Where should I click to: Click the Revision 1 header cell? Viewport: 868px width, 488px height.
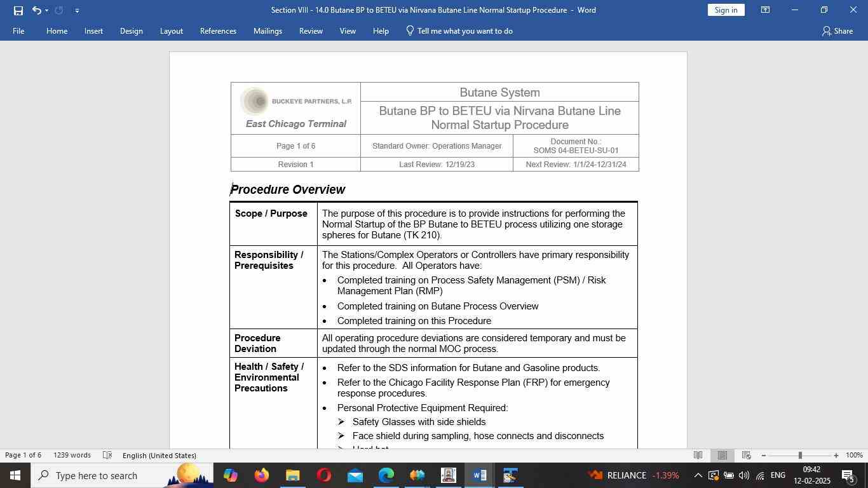tap(295, 165)
